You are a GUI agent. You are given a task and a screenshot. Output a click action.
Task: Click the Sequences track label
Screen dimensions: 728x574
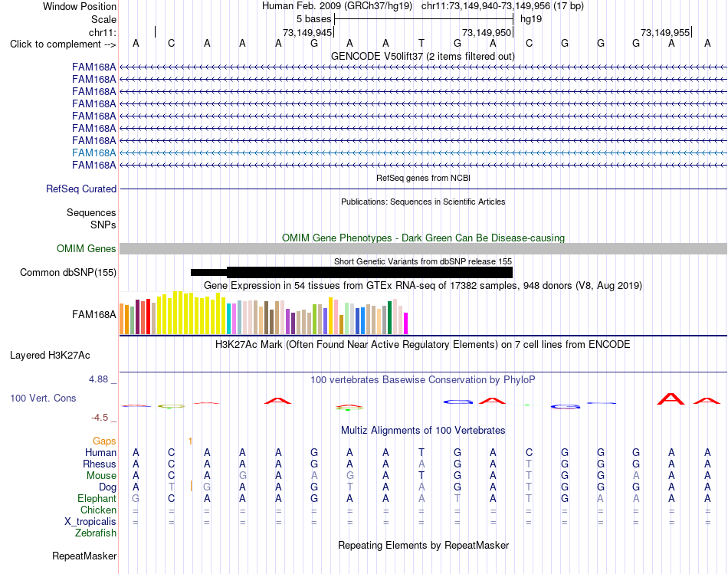[x=91, y=213]
